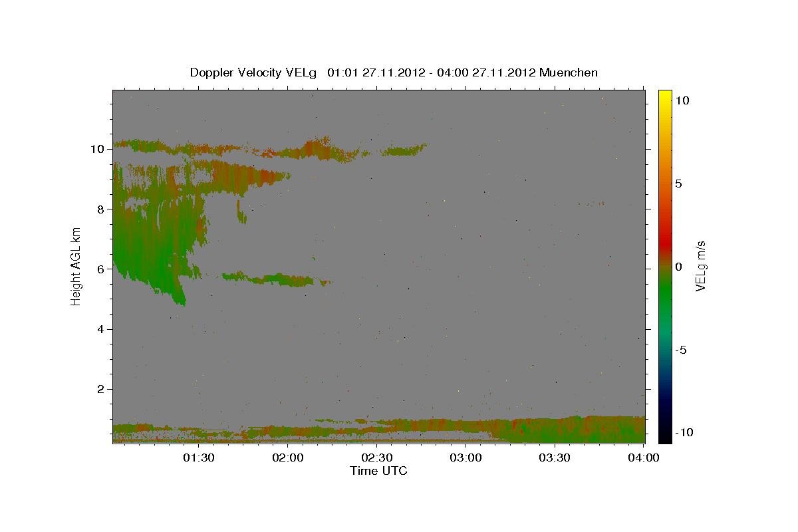This screenshot has width=798, height=532.
Task: Click the colorbar value -10 at bottom
Action: pyautogui.click(x=684, y=432)
